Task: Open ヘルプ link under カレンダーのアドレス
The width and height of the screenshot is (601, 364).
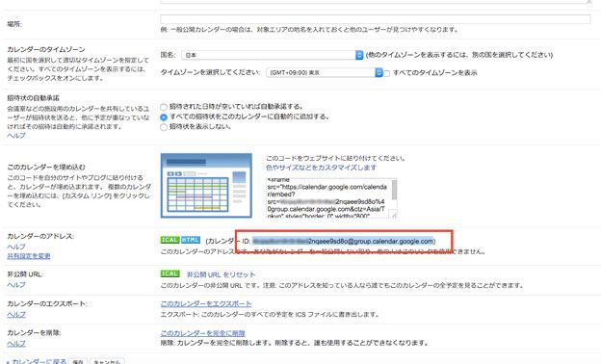Action: pos(16,247)
